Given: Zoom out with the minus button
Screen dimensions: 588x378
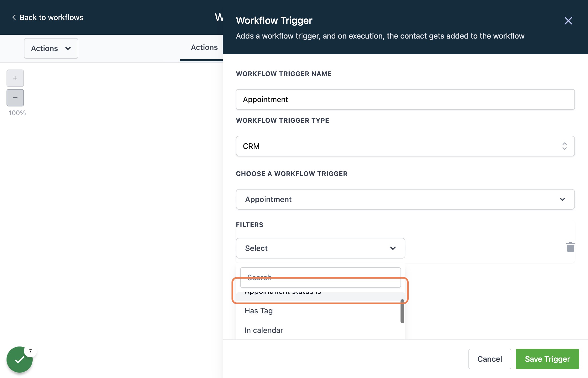Looking at the screenshot, I should click(x=15, y=98).
